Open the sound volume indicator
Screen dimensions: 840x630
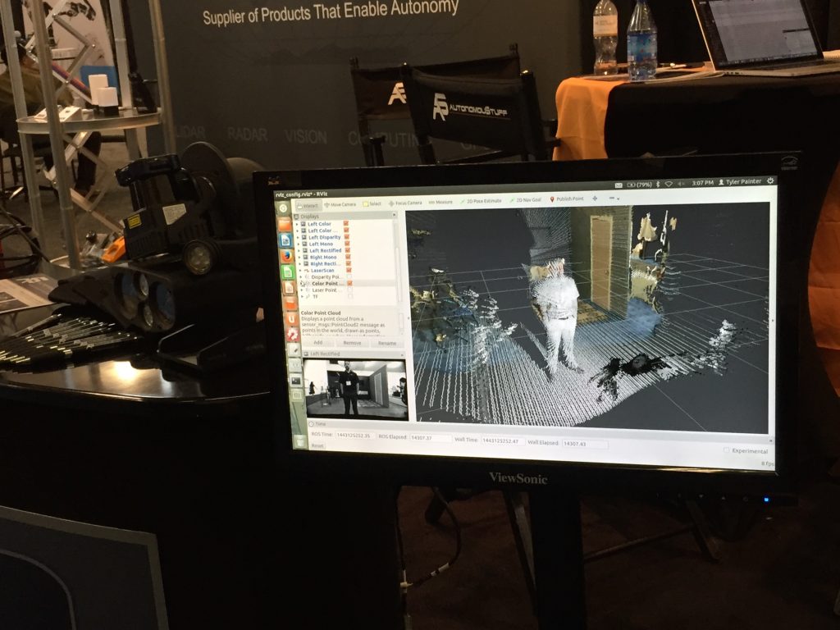pos(682,184)
